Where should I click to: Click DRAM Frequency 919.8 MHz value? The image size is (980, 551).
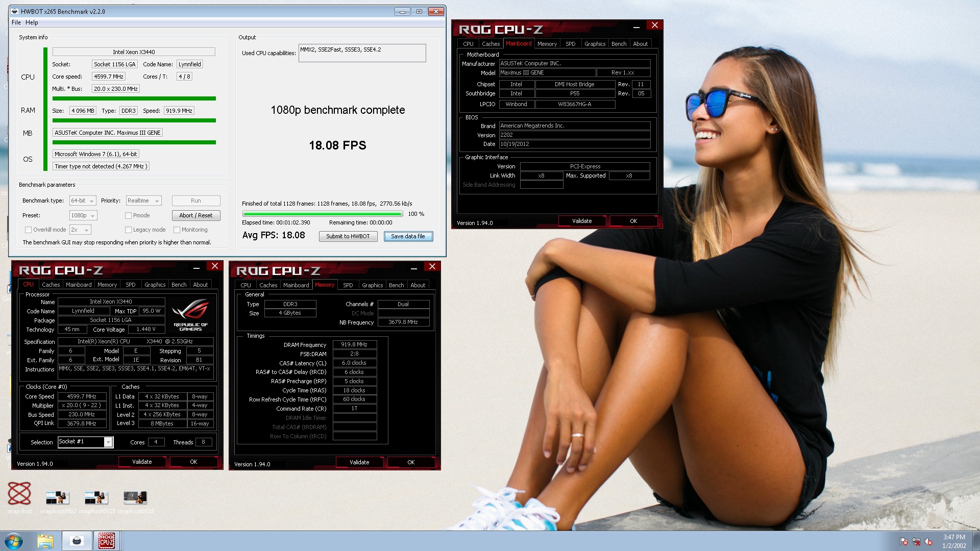pos(355,344)
